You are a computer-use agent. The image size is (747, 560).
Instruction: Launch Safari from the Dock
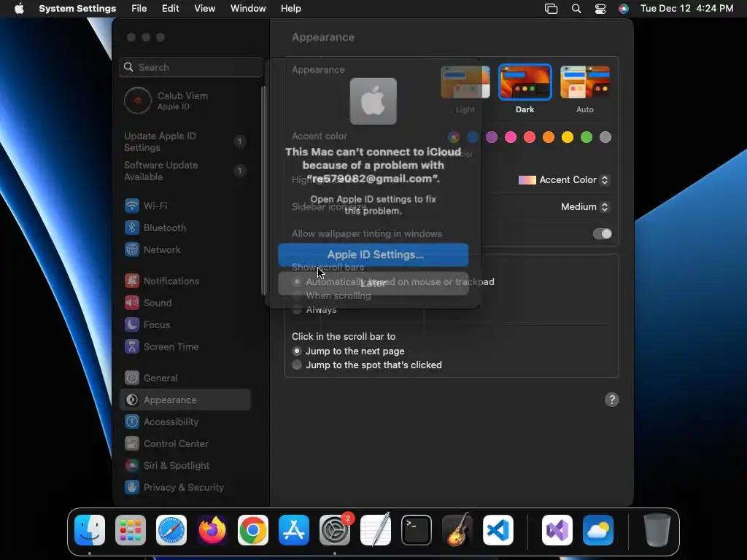[171, 530]
